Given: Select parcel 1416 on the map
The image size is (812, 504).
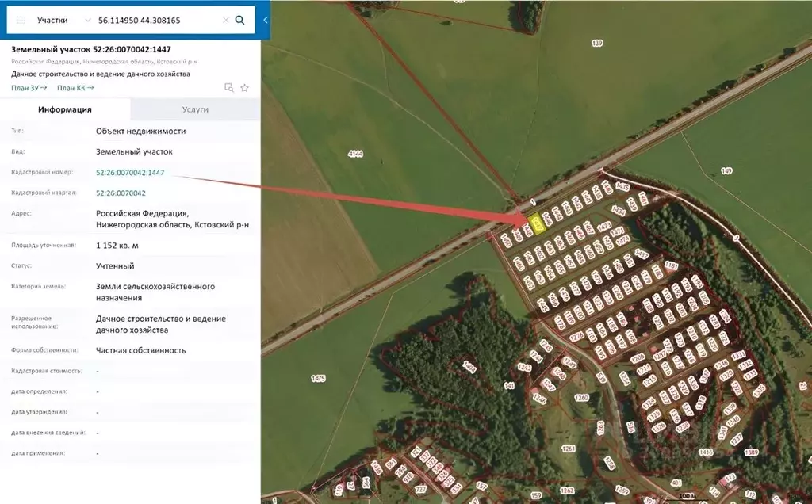Looking at the screenshot, I should 706,452.
